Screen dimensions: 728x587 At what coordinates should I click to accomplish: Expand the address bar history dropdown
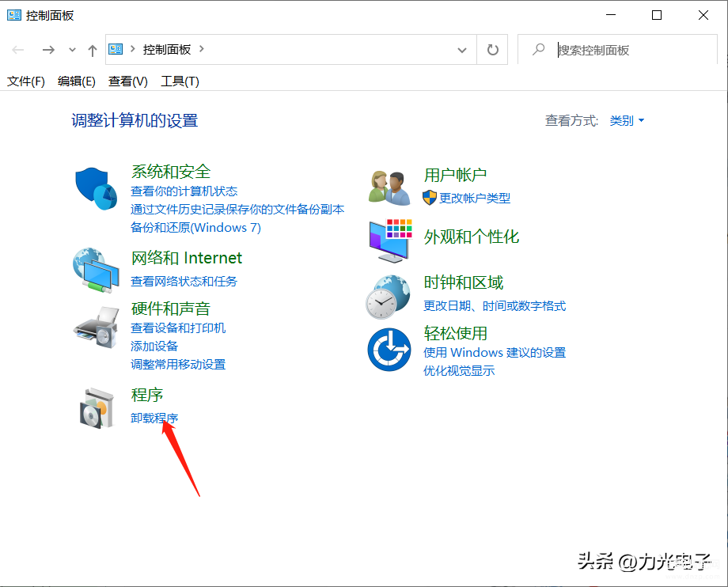point(462,50)
